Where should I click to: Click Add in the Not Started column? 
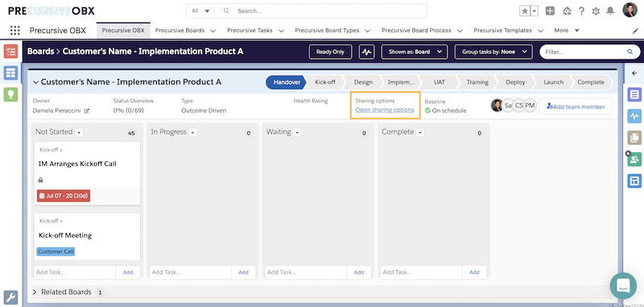point(128,272)
